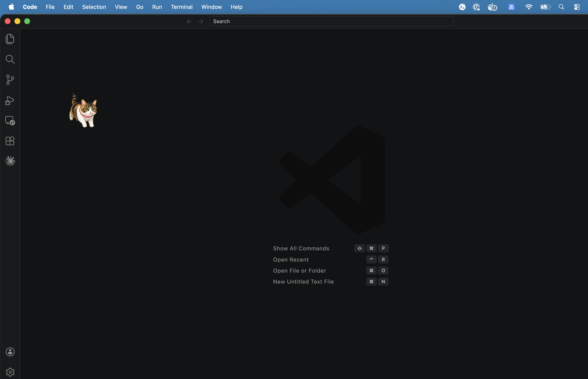Open the Window menu

coord(212,7)
